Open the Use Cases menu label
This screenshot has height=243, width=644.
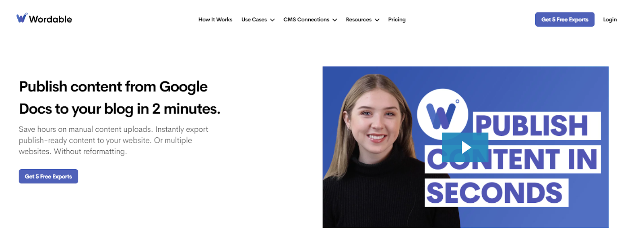tap(254, 19)
